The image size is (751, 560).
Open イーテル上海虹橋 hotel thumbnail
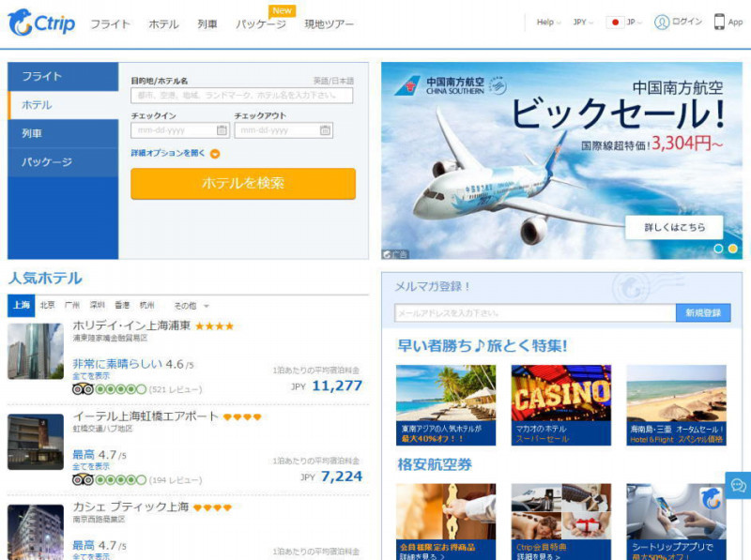point(36,442)
